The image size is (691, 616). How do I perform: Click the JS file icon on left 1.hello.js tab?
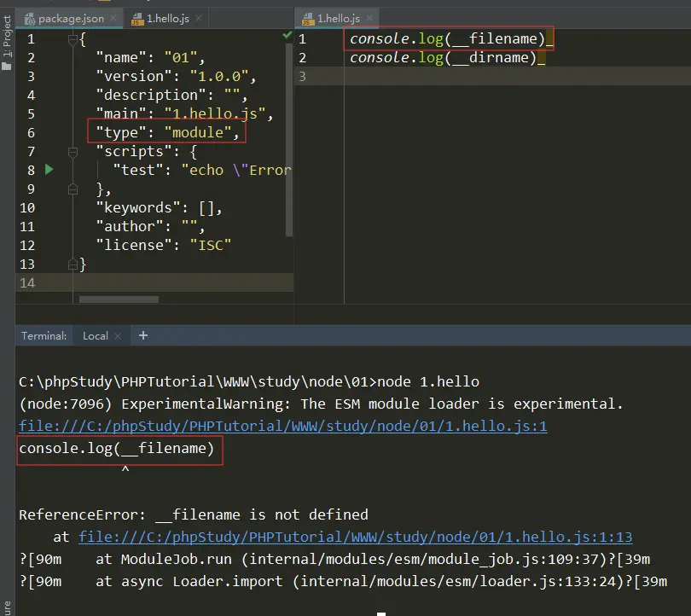tap(136, 19)
